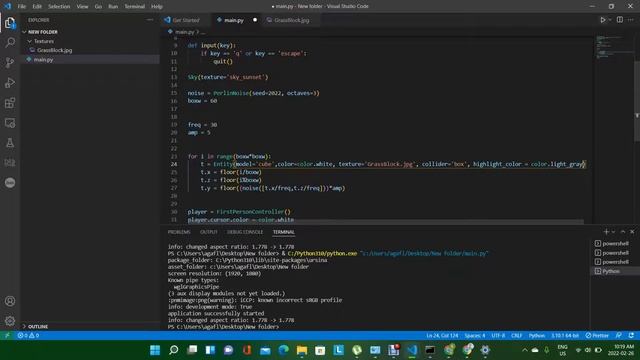The width and height of the screenshot is (640, 360).
Task: Open the Go menu
Action: [x=98, y=7]
